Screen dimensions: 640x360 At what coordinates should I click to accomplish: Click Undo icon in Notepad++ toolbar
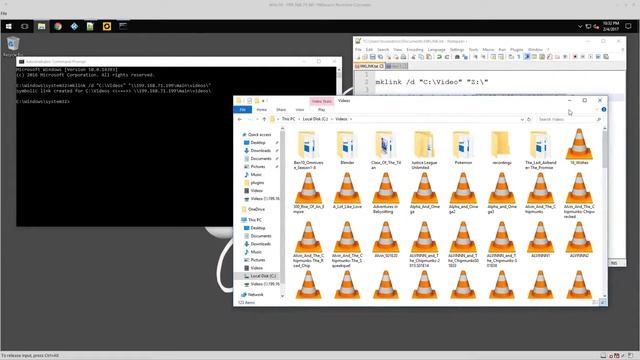[439, 57]
